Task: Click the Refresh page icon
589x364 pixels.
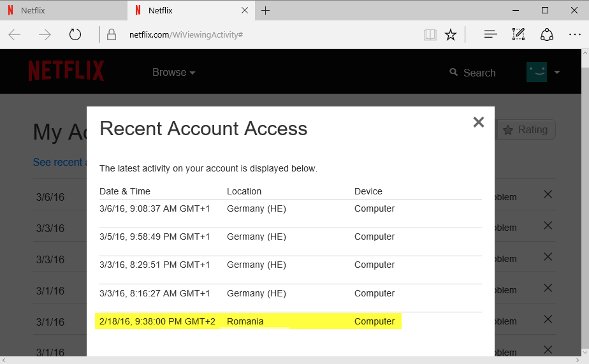Action: pos(75,34)
